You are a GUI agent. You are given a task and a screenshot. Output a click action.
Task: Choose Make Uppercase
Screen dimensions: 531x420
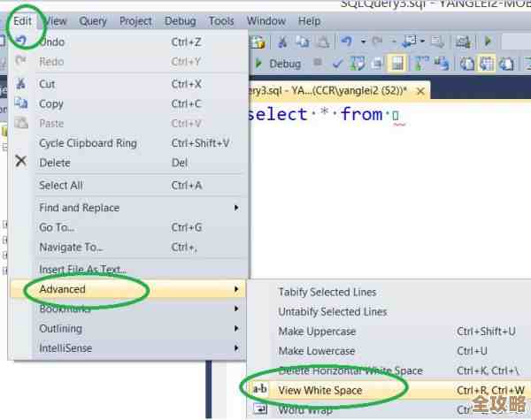point(389,332)
